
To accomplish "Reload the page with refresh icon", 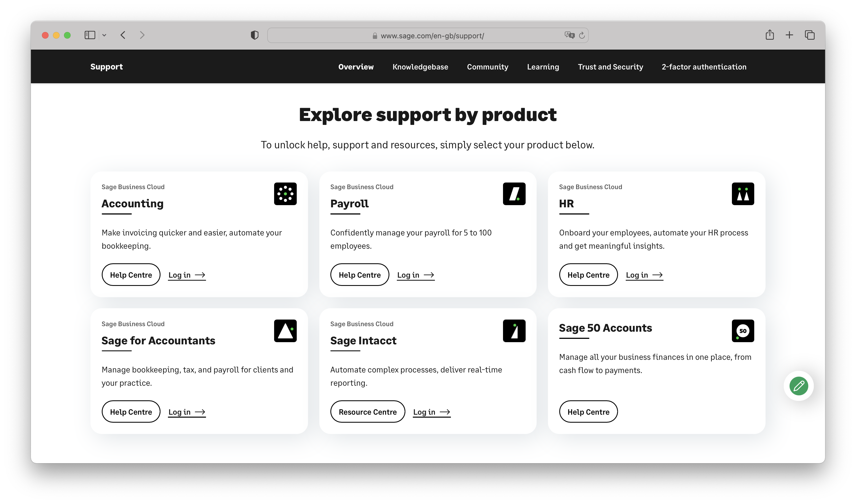I will tap(582, 35).
